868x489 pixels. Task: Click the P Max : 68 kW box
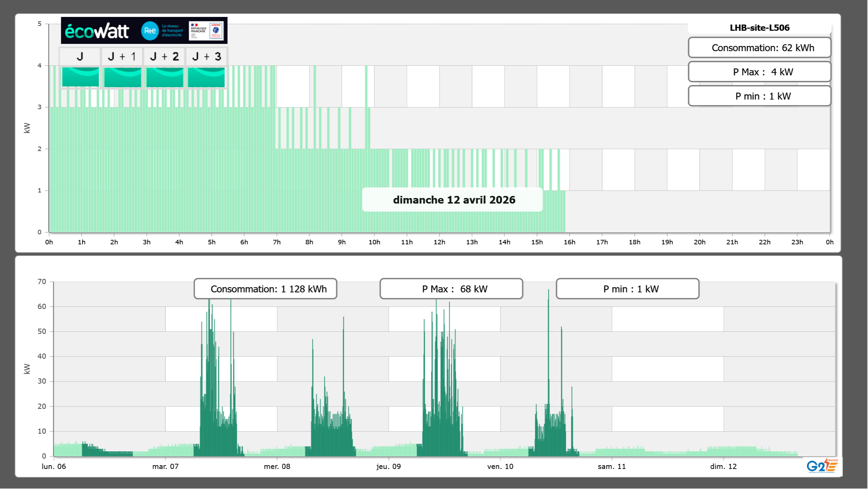[x=451, y=289]
